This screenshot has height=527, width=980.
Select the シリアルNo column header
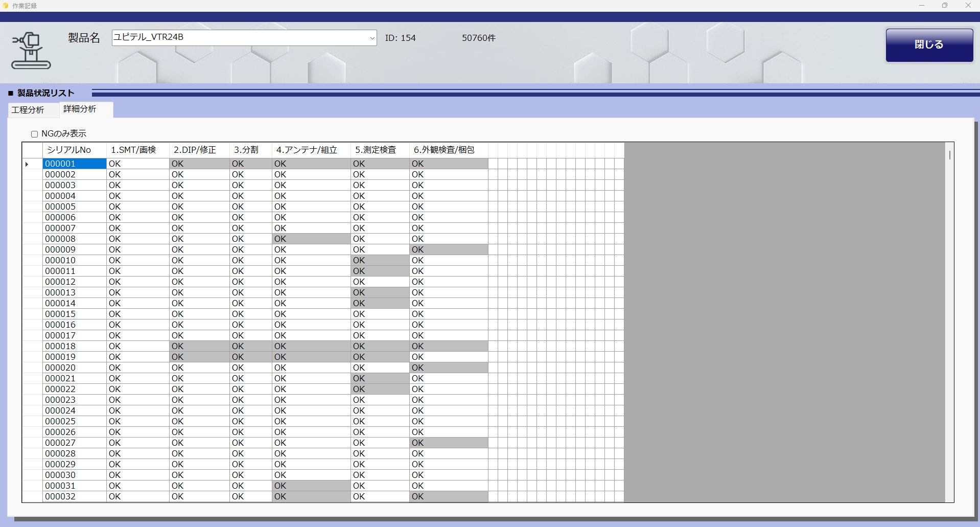tap(74, 150)
